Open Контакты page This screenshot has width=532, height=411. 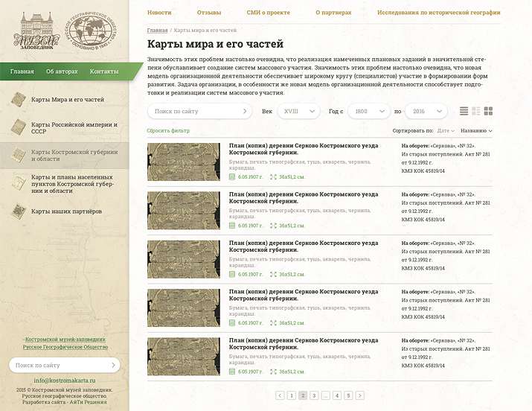[x=104, y=71]
